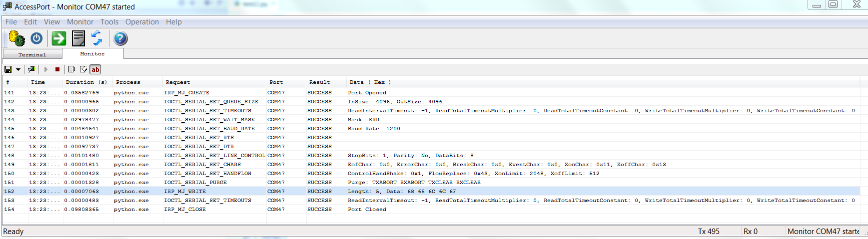Viewport: 868px width, 239px height.
Task: Select row 143 IOCTL_SERIAL_SET_TIMEOUTS
Action: click(x=431, y=111)
